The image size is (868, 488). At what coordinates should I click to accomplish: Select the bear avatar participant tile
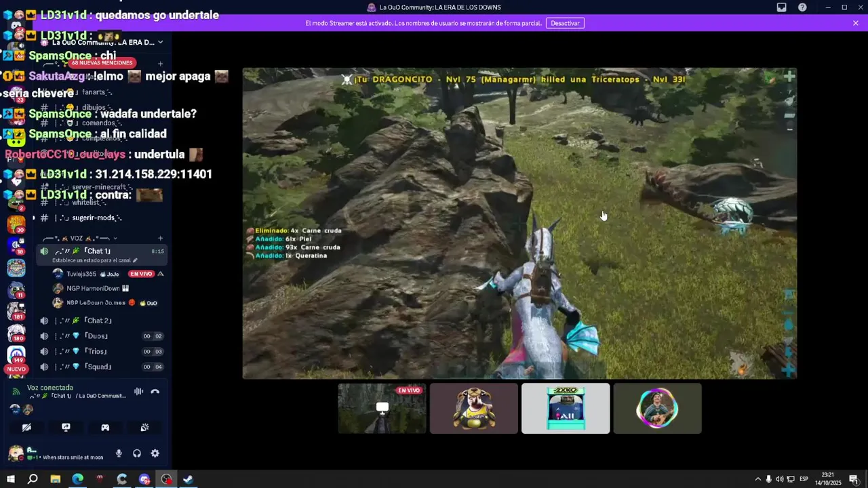click(474, 408)
